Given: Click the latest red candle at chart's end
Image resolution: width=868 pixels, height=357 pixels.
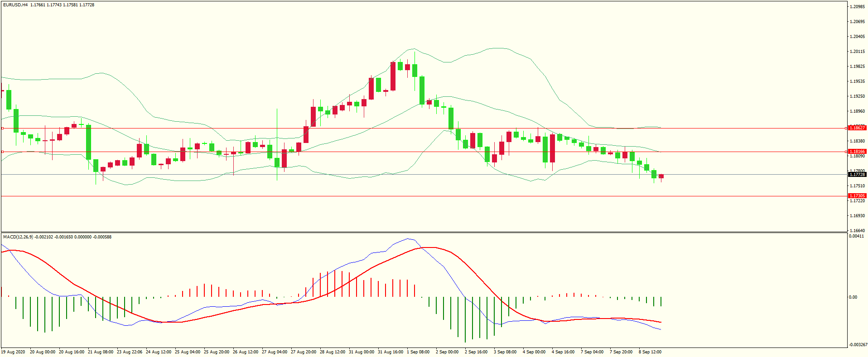Looking at the screenshot, I should (661, 176).
